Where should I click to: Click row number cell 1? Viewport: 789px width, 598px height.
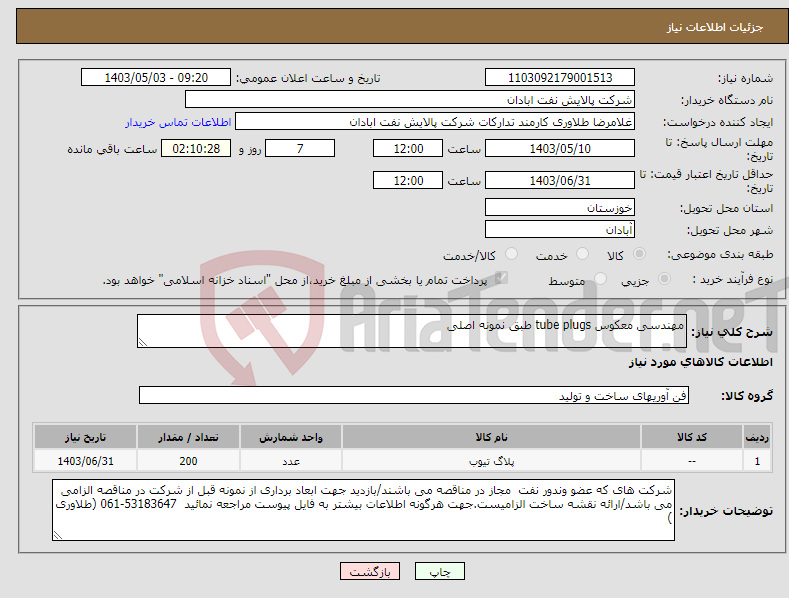[x=757, y=461]
